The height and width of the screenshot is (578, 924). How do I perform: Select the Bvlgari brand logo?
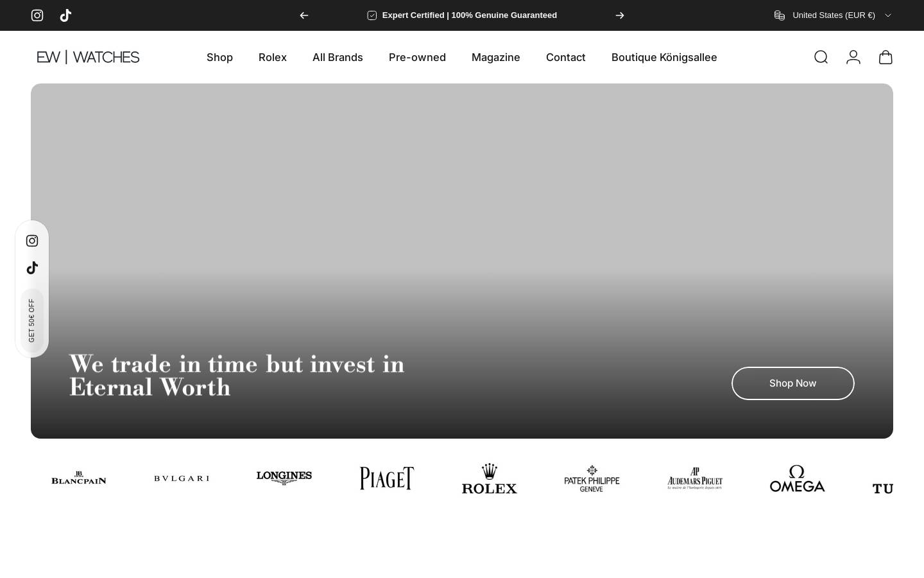click(182, 478)
